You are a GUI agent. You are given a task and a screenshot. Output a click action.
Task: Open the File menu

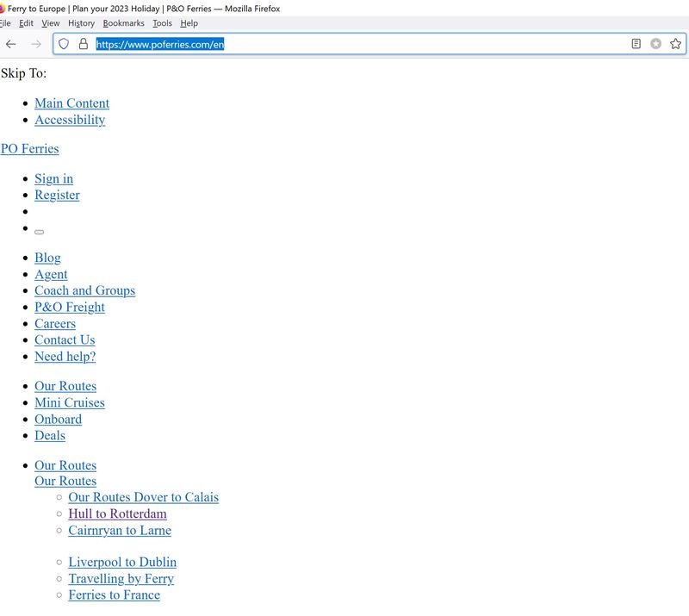5,23
